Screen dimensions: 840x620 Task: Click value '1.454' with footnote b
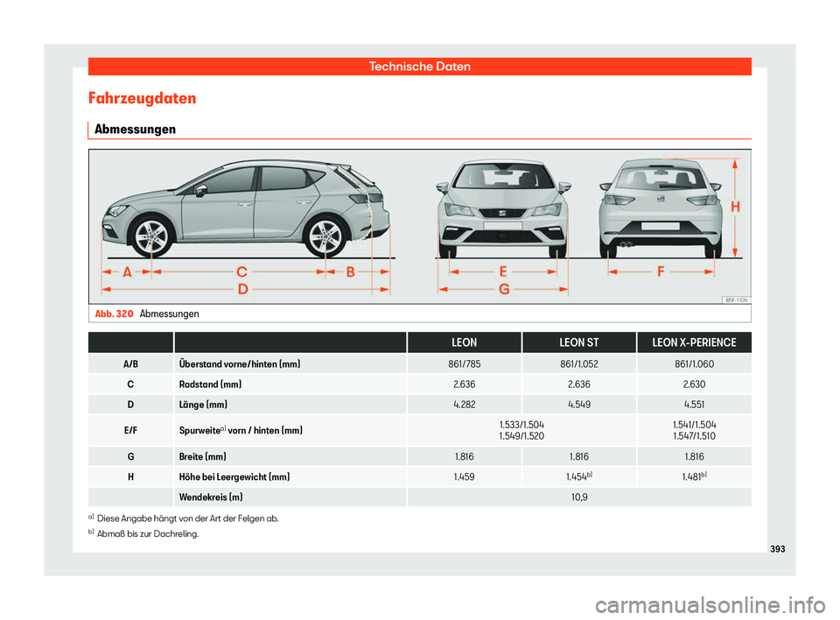pyautogui.click(x=579, y=476)
